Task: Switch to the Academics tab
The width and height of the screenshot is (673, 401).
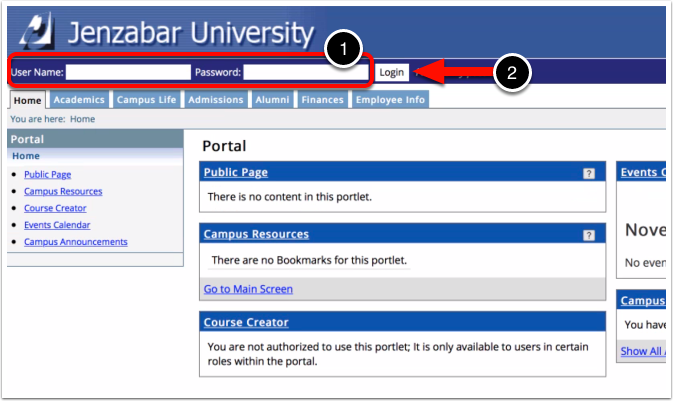Action: [x=79, y=100]
